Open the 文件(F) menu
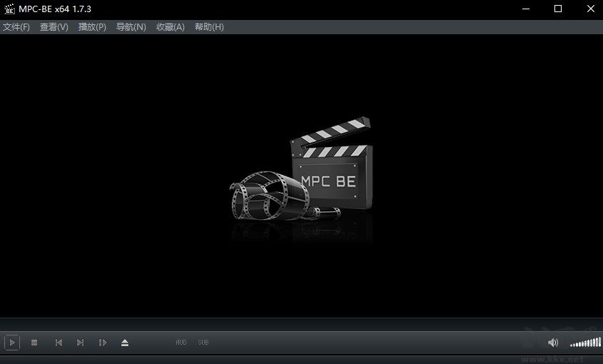Image resolution: width=603 pixels, height=364 pixels. [x=16, y=27]
